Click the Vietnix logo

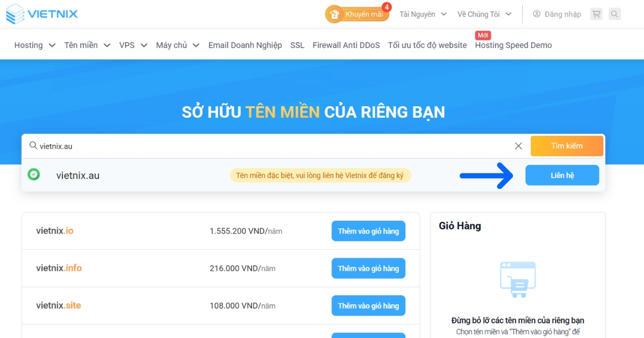(41, 14)
